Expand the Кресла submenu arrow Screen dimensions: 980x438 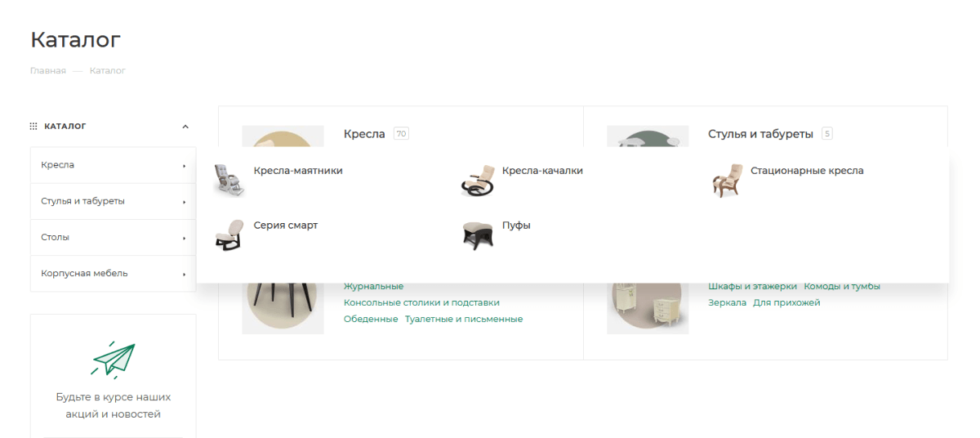[184, 166]
